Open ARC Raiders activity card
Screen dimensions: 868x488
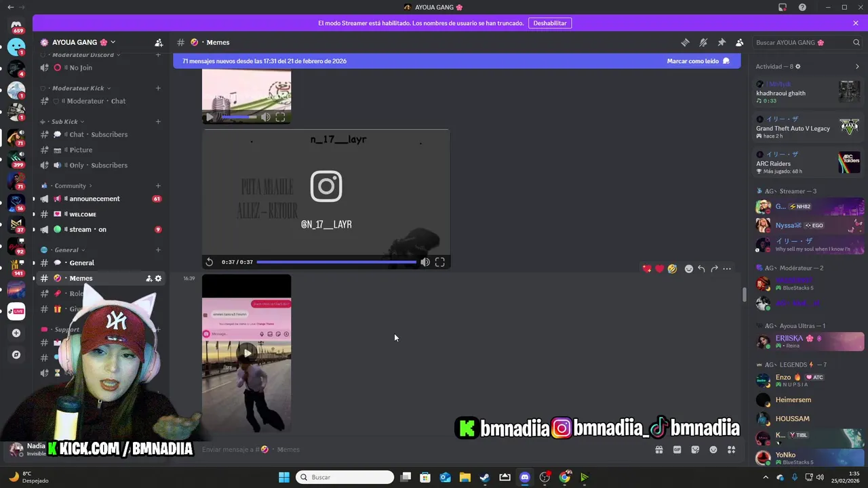(808, 163)
